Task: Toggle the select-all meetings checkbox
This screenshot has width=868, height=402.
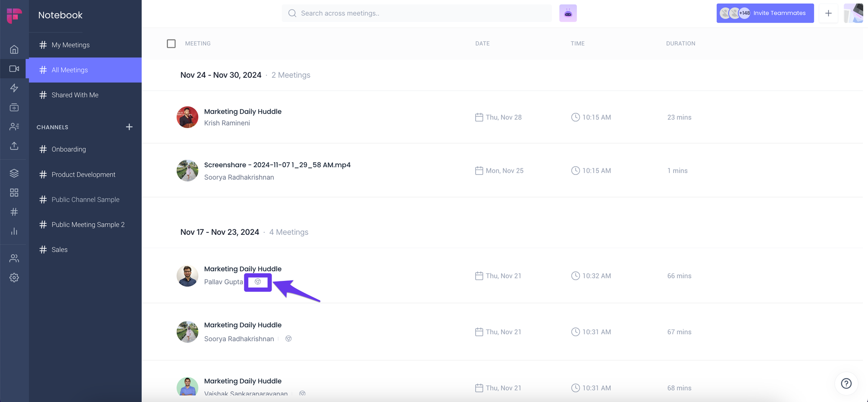Action: 171,43
